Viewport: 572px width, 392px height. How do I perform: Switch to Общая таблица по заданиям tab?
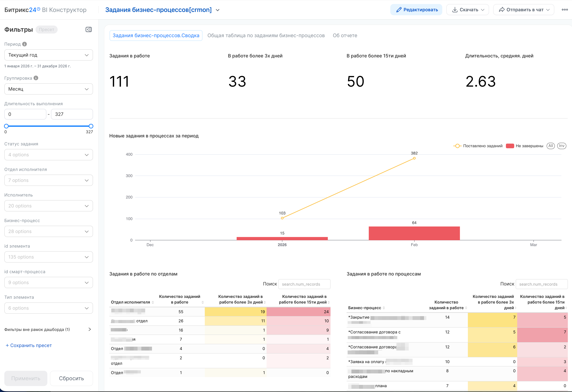[x=266, y=35]
